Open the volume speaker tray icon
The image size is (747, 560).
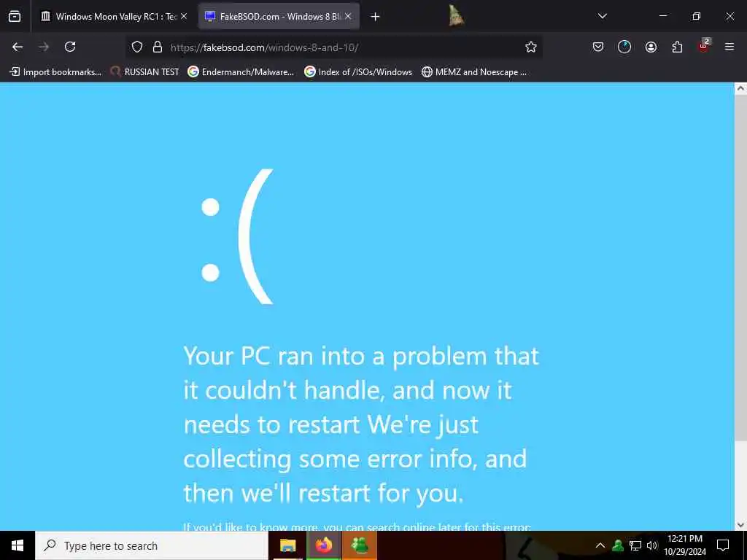tap(651, 545)
